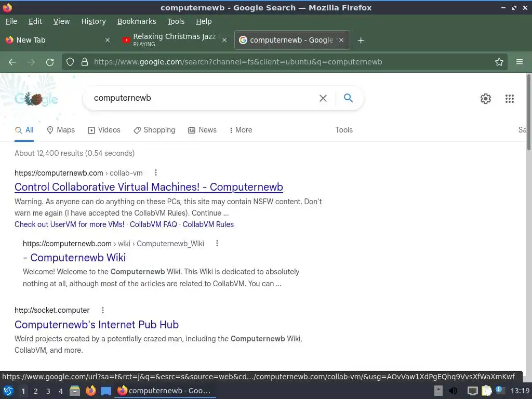Viewport: 532px width, 399px height.
Task: Open options dots for Computernewb_Wiki result
Action: click(217, 243)
